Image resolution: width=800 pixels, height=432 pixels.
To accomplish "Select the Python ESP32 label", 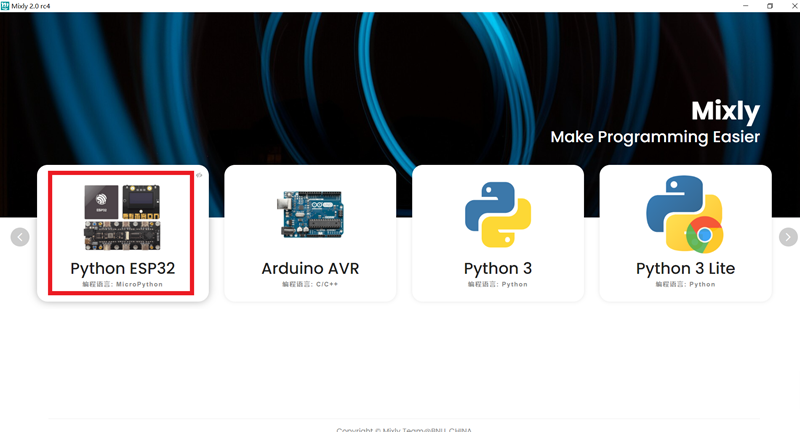I will point(122,269).
